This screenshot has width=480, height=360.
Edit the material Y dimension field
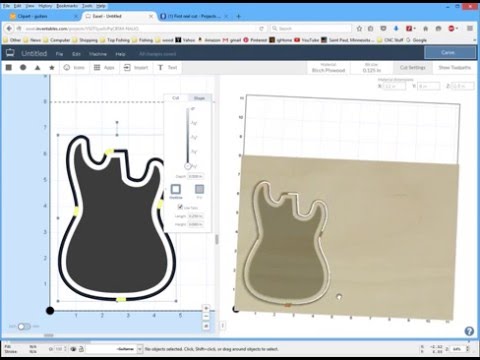pos(429,86)
